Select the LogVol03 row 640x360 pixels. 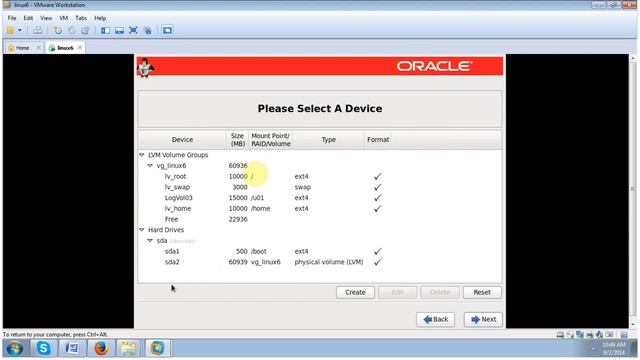tap(320, 198)
